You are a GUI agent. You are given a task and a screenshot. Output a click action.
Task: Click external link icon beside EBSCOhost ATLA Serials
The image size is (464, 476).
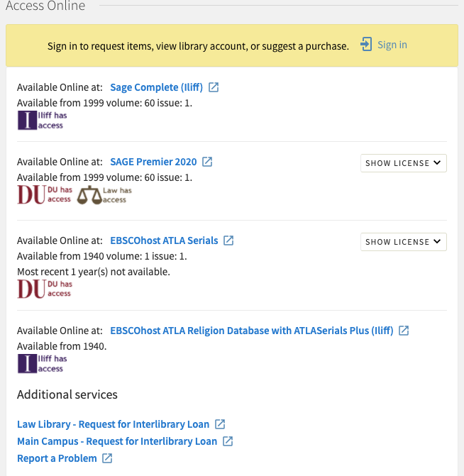[228, 240]
